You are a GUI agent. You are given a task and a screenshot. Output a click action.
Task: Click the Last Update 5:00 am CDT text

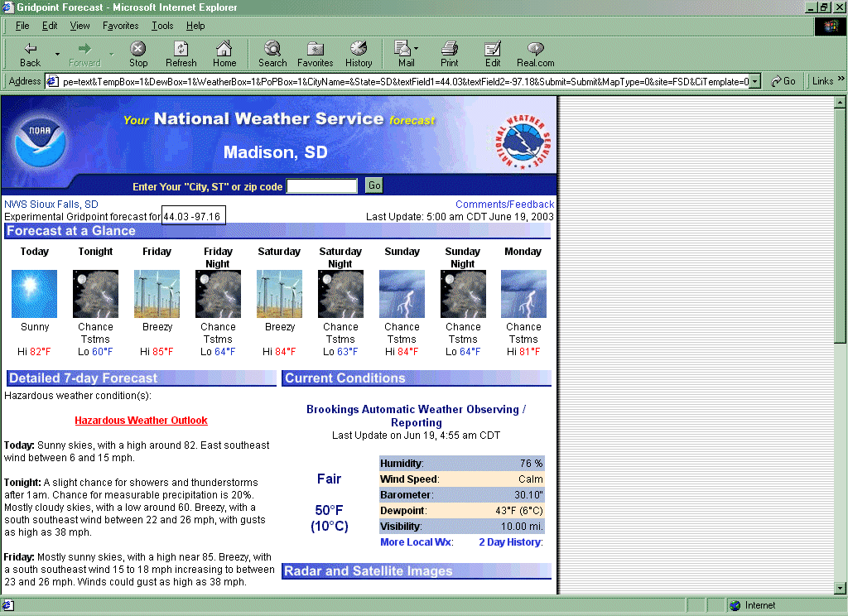tap(460, 216)
